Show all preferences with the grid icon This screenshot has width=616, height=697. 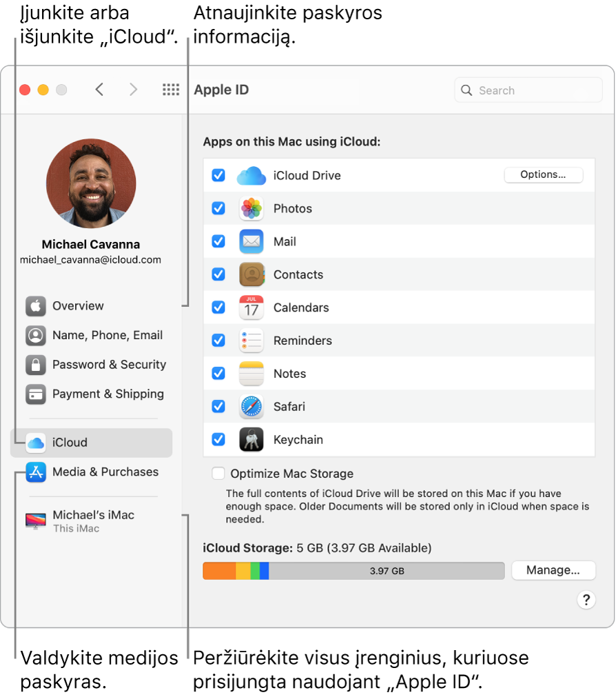171,90
